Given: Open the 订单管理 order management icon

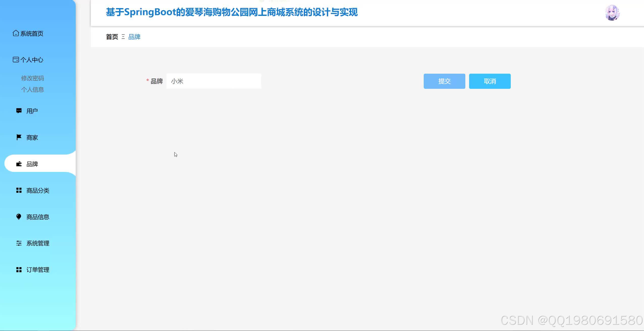Looking at the screenshot, I should pyautogui.click(x=19, y=269).
